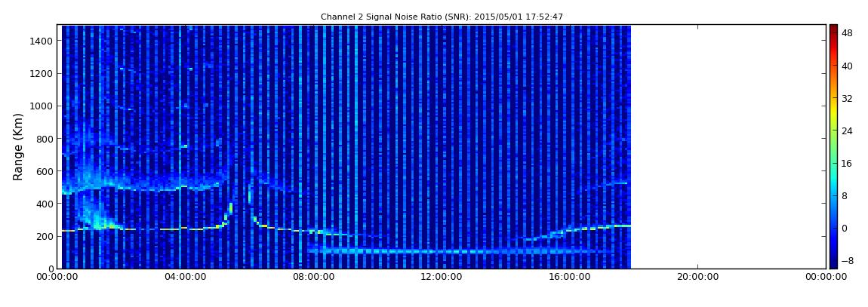
Task: Click the 1400 y-axis tick label
Action: [x=42, y=41]
